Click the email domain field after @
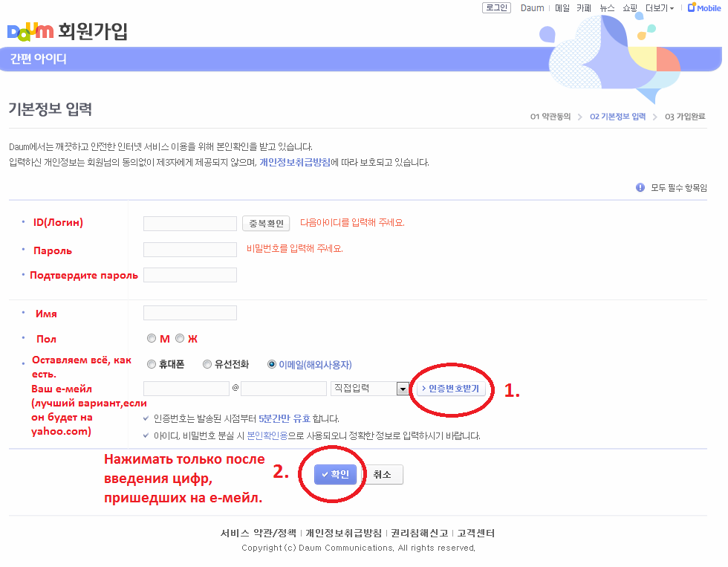The image size is (728, 567). pos(284,389)
